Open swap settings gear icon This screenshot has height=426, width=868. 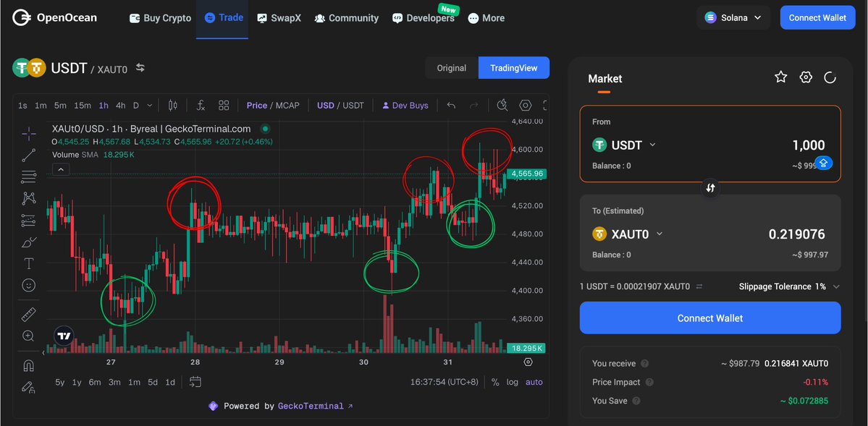pos(806,77)
